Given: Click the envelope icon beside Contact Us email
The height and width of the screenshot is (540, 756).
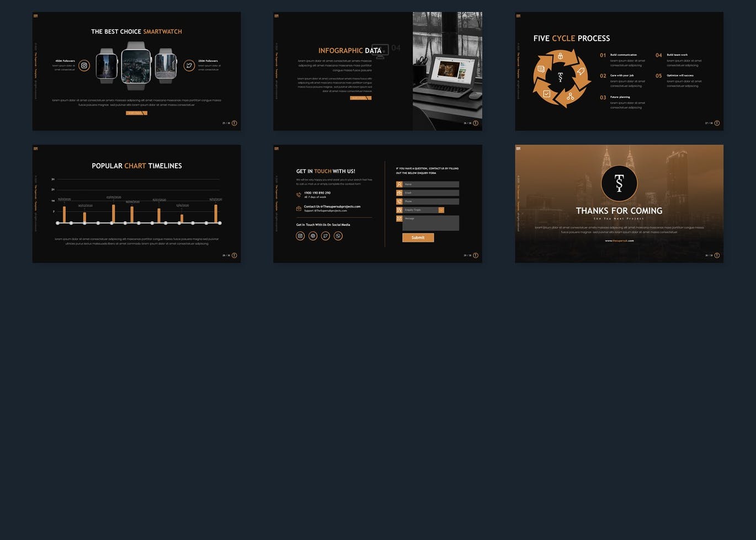Looking at the screenshot, I should point(299,208).
